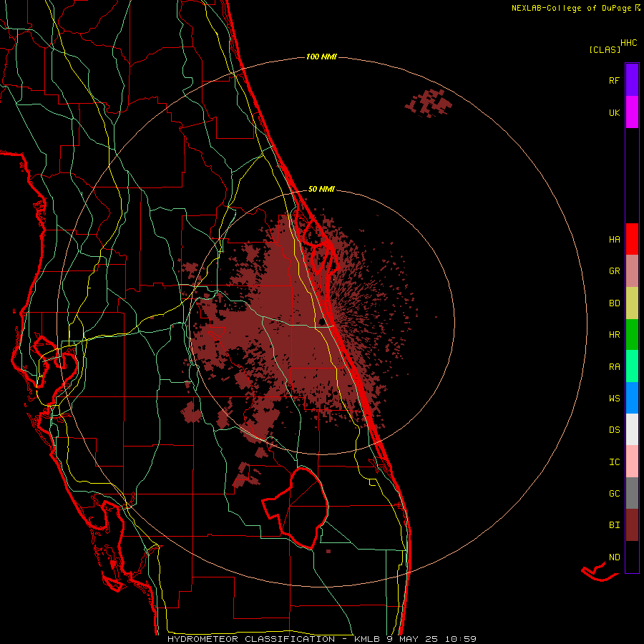Click the 'NEXLAB-College of DuPage' credit text
Screen dimensions: 644x644
pyautogui.click(x=572, y=8)
